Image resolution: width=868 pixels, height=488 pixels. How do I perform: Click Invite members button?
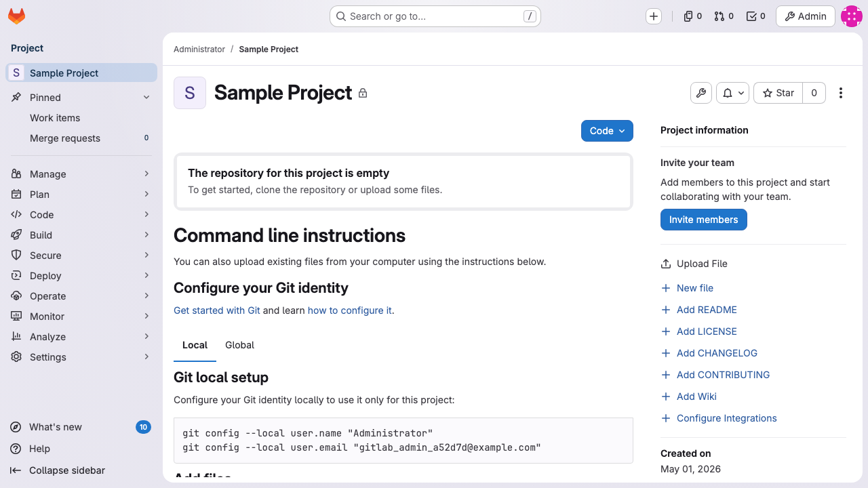coord(704,220)
